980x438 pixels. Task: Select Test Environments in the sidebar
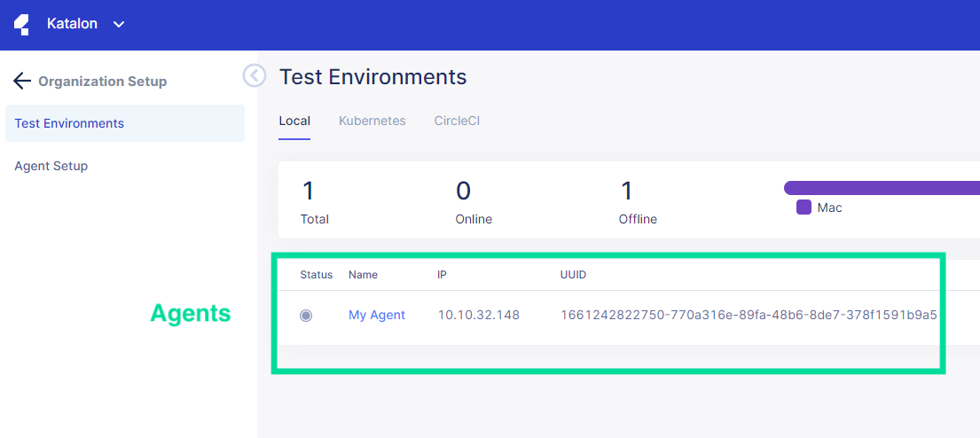tap(69, 123)
